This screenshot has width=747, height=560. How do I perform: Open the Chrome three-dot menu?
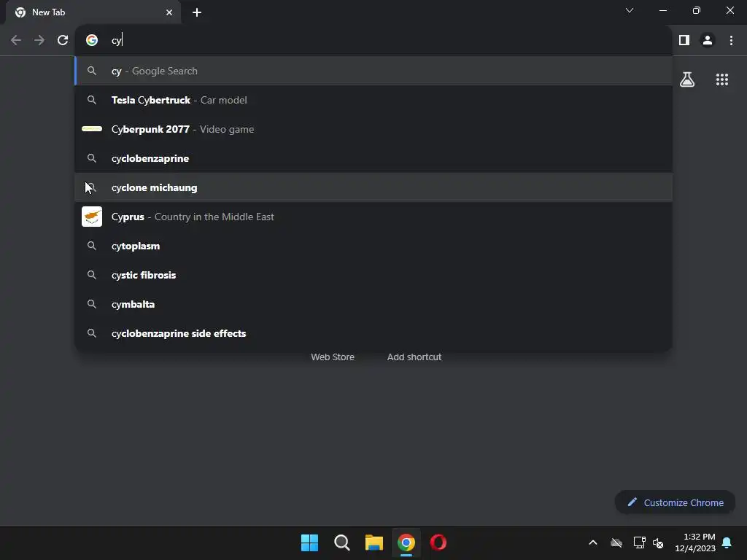[731, 41]
